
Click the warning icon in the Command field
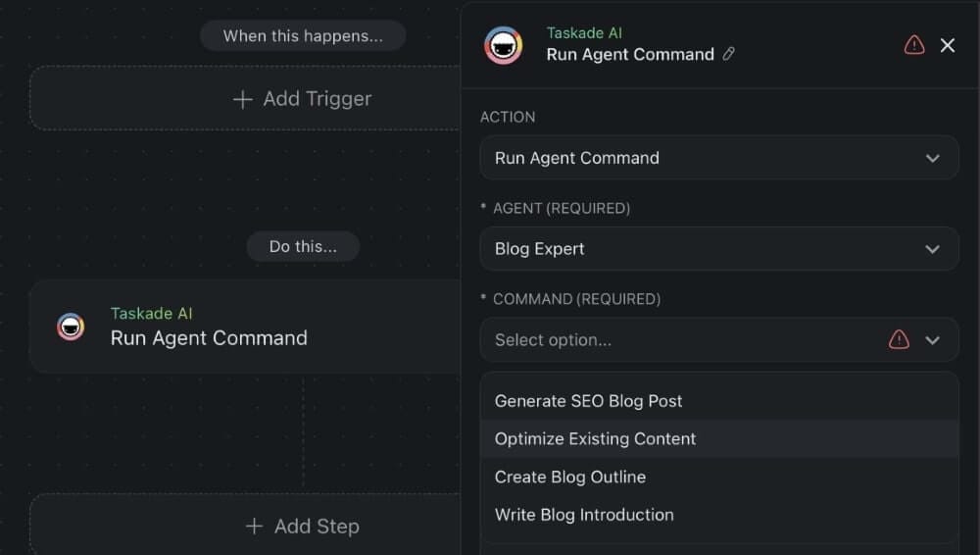click(899, 340)
